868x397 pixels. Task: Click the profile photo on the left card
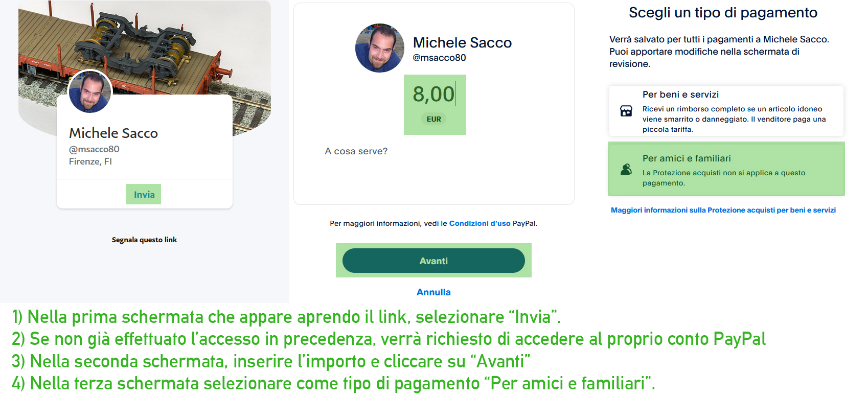pos(90,92)
